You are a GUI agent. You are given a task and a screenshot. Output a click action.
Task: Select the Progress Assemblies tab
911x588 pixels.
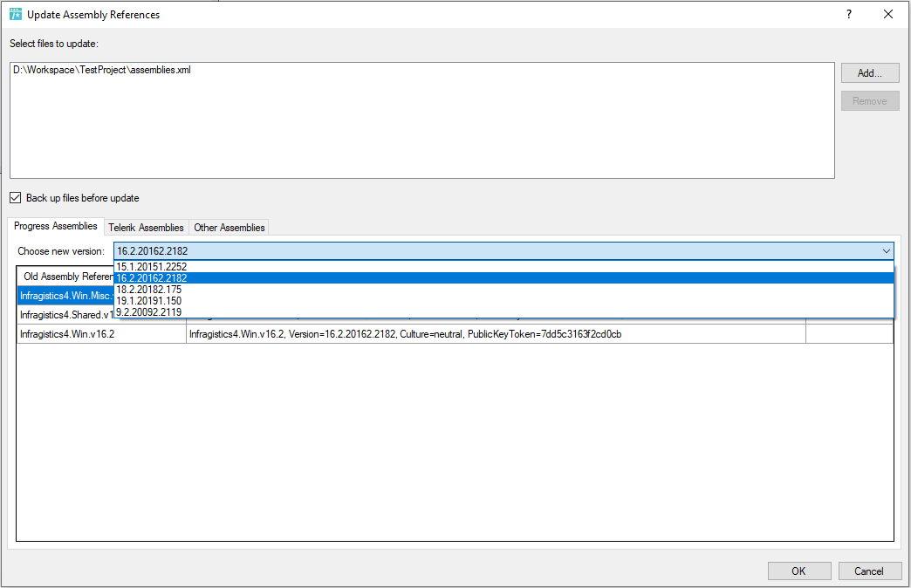pos(56,227)
